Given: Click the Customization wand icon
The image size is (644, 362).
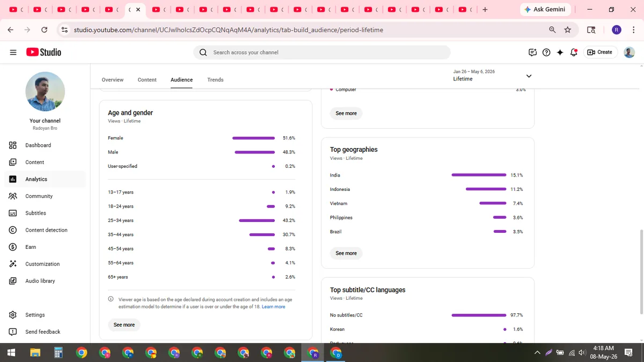Looking at the screenshot, I should pyautogui.click(x=13, y=264).
